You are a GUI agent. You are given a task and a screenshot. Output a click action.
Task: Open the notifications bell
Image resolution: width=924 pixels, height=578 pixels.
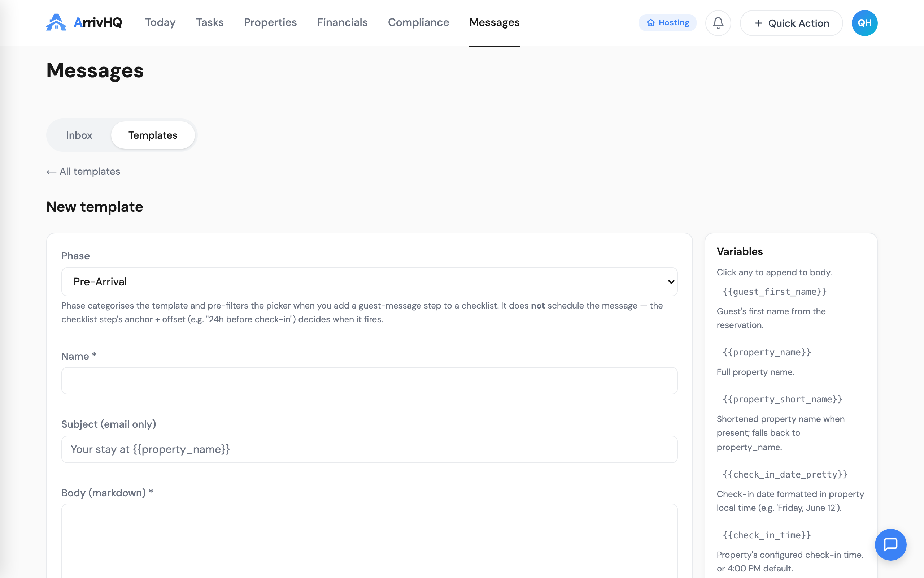[718, 23]
